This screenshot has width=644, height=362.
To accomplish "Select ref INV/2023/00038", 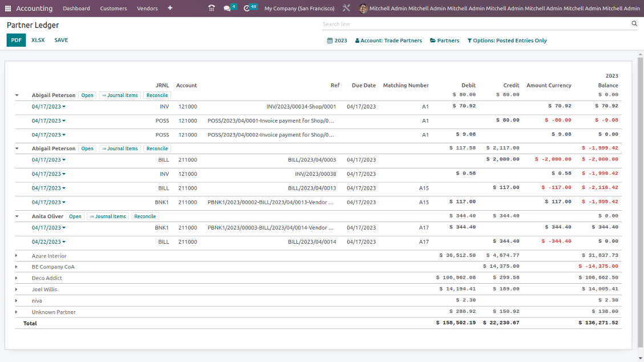I will click(x=315, y=174).
